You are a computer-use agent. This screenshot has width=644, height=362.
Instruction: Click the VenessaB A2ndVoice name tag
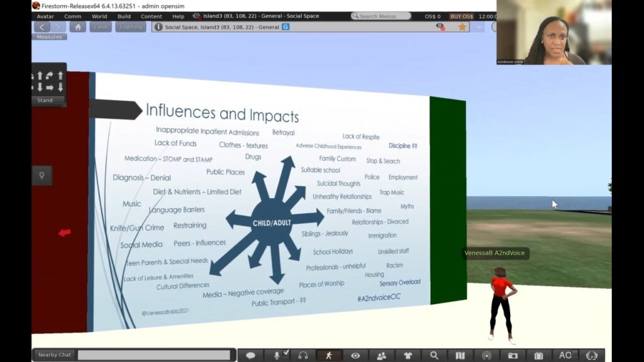[x=494, y=253]
